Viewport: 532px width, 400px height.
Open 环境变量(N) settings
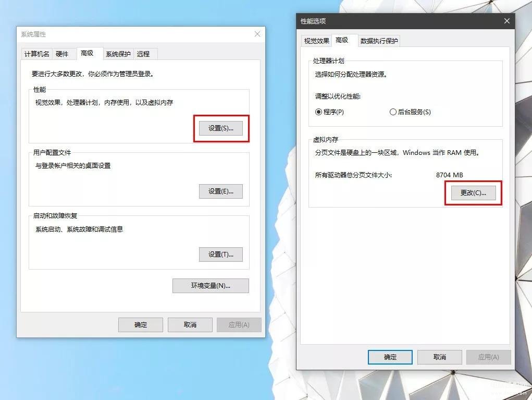(211, 286)
